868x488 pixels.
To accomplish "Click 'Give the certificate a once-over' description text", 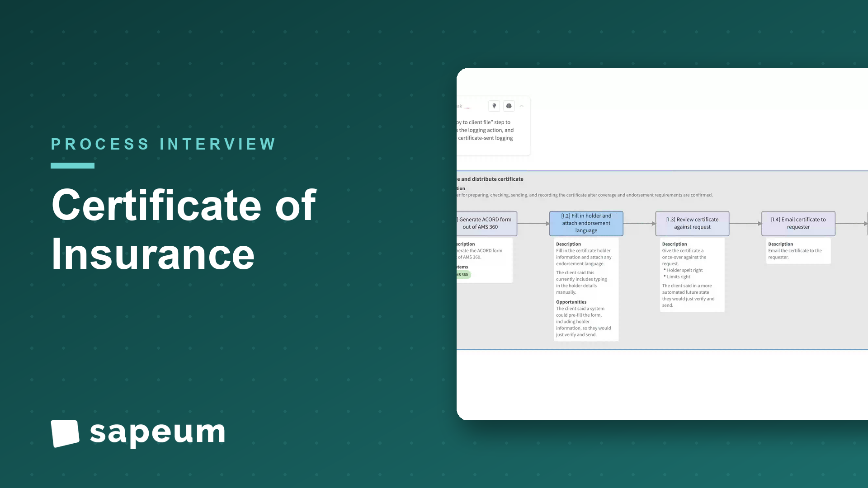I will 684,257.
